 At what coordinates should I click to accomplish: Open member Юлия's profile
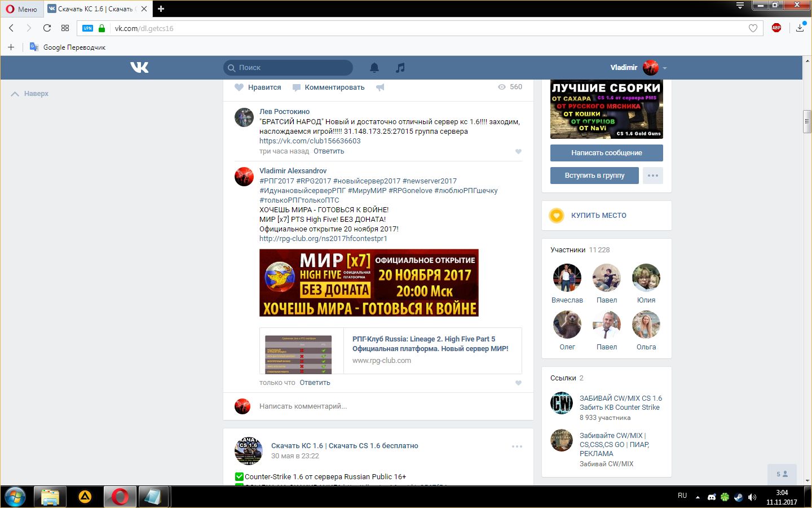pos(646,283)
